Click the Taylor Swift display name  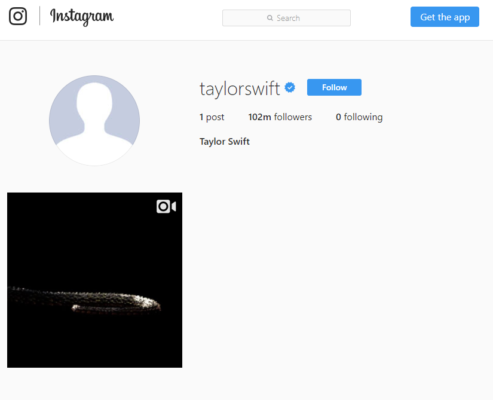tap(224, 142)
